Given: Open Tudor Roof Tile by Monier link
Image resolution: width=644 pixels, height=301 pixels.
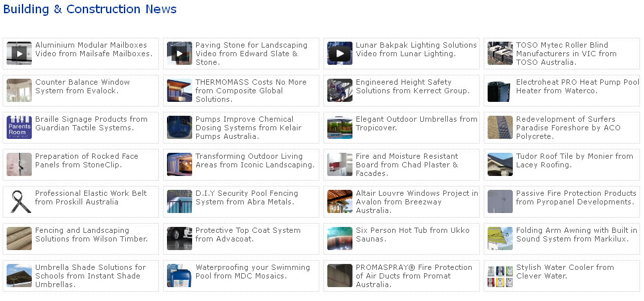Looking at the screenshot, I should tap(574, 160).
